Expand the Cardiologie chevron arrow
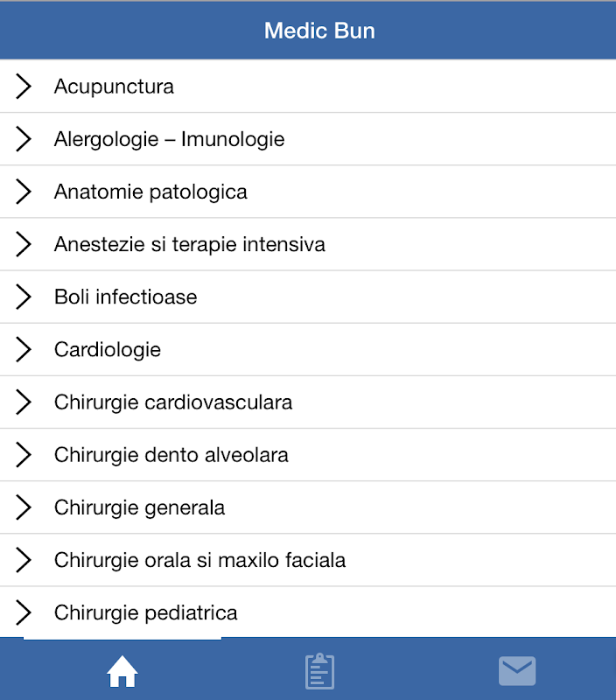This screenshot has height=700, width=616. [x=24, y=350]
